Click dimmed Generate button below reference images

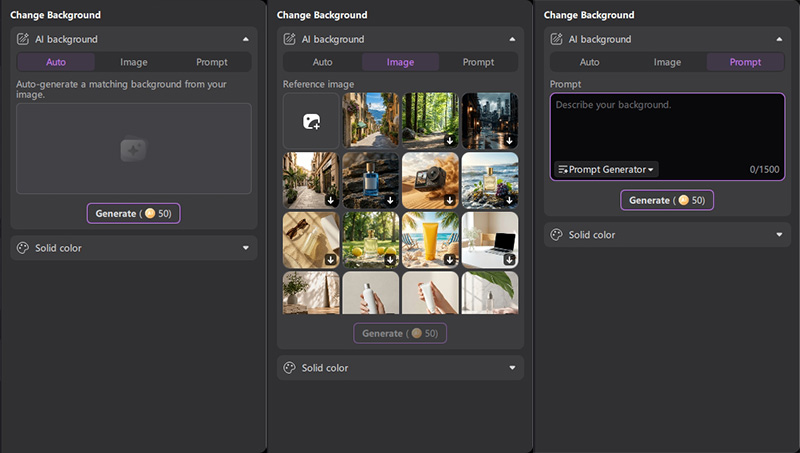[x=400, y=333]
